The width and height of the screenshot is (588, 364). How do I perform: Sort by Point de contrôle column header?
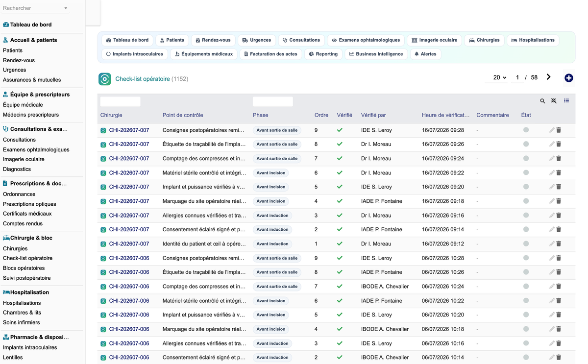pos(183,115)
